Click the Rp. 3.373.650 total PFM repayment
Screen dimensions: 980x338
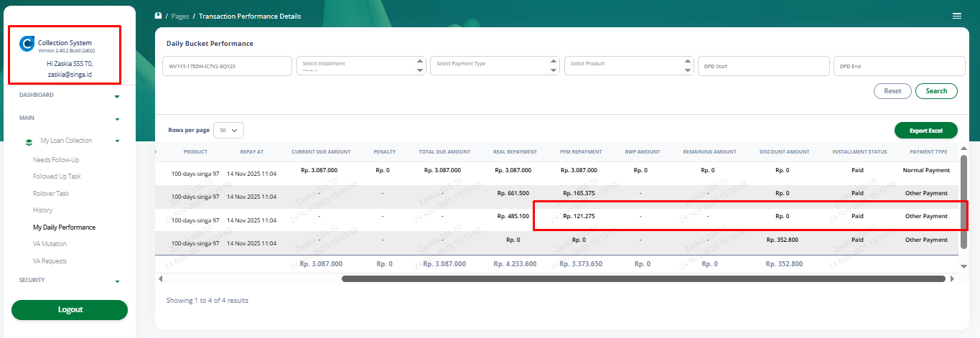[581, 264]
